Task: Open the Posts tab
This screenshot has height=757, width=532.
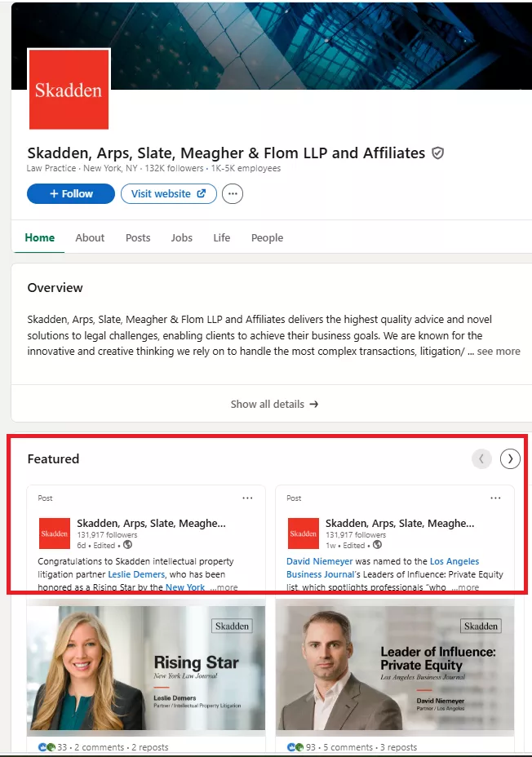Action: (x=138, y=237)
